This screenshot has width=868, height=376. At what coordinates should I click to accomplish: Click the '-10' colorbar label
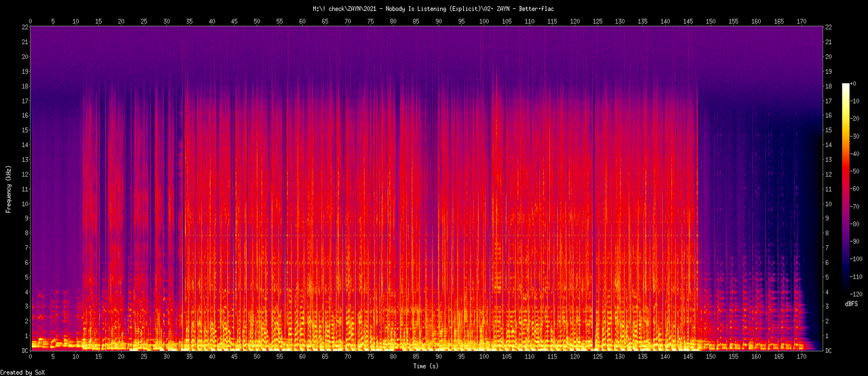[855, 101]
